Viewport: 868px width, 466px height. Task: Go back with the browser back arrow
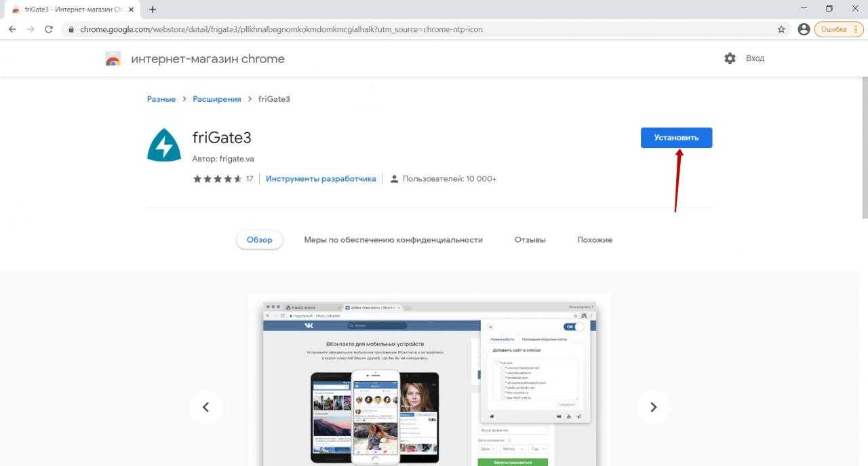point(12,29)
